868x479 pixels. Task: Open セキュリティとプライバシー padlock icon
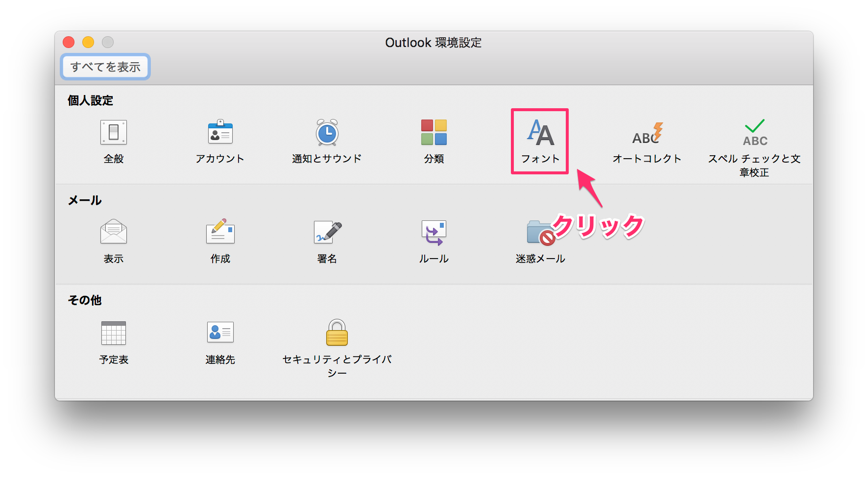point(337,333)
